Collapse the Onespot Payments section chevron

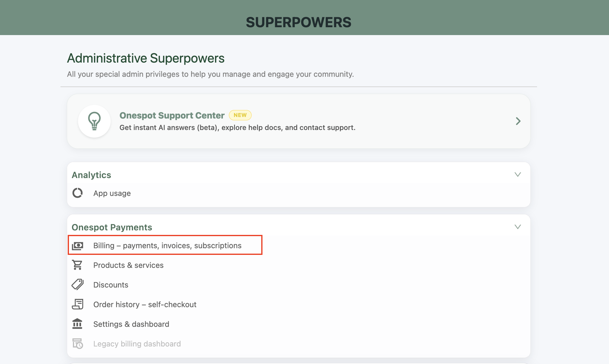tap(518, 227)
